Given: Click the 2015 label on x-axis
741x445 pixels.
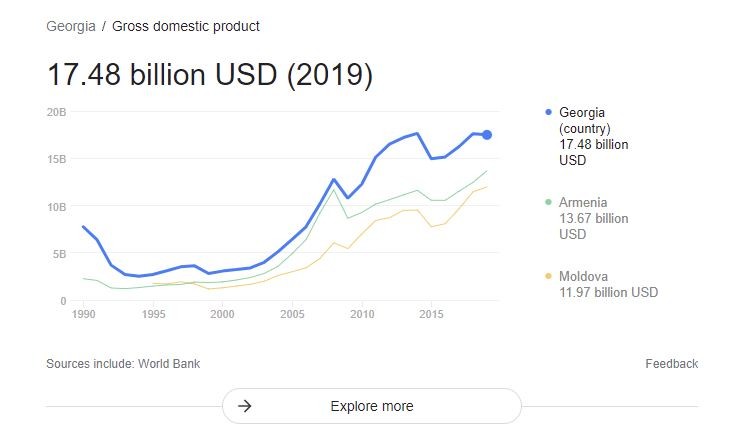Looking at the screenshot, I should pos(431,314).
